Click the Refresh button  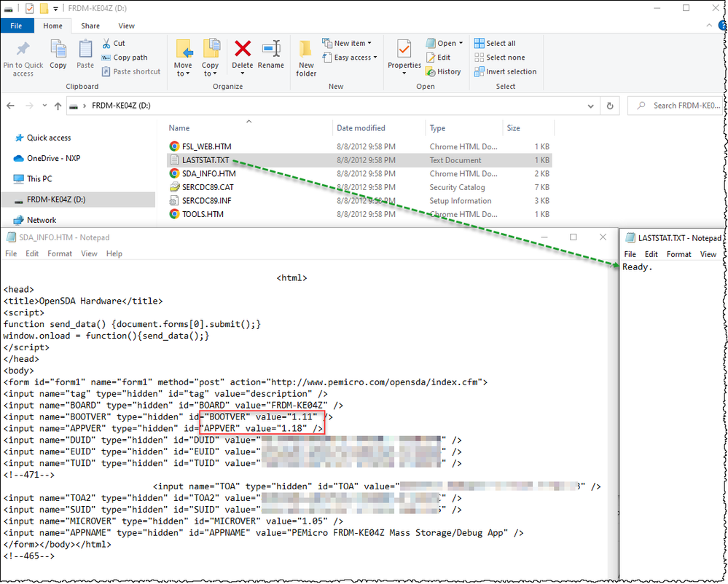[610, 106]
